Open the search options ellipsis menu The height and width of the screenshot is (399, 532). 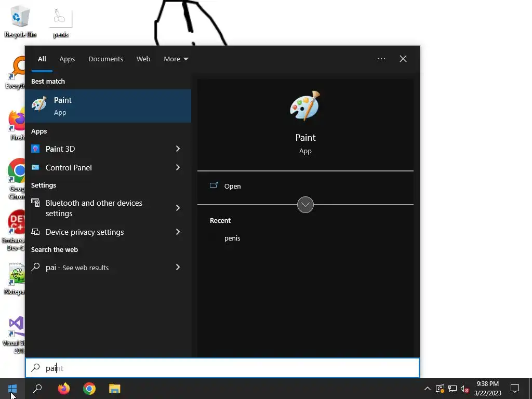pyautogui.click(x=381, y=59)
